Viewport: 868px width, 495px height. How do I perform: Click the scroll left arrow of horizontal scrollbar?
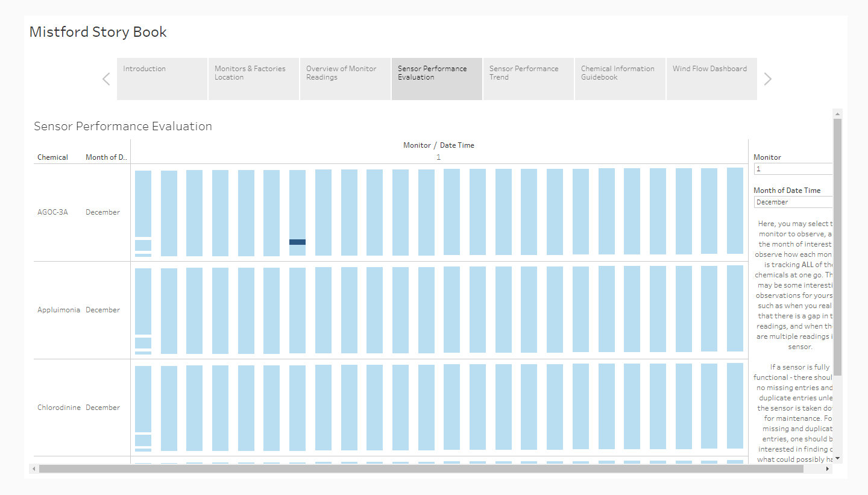click(34, 468)
